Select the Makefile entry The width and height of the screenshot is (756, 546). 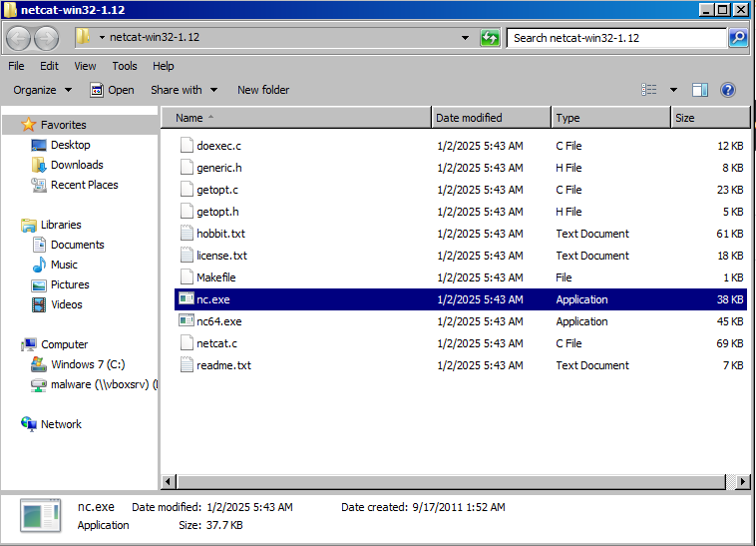coord(461,277)
